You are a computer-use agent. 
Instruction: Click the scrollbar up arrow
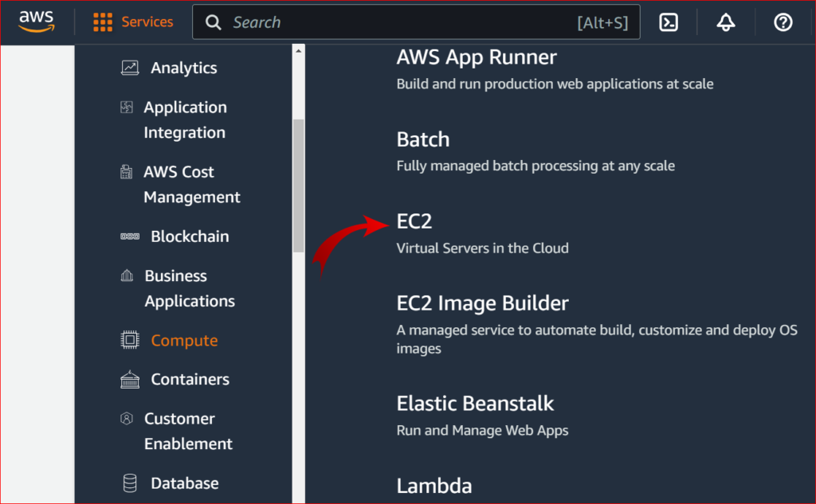pyautogui.click(x=298, y=50)
